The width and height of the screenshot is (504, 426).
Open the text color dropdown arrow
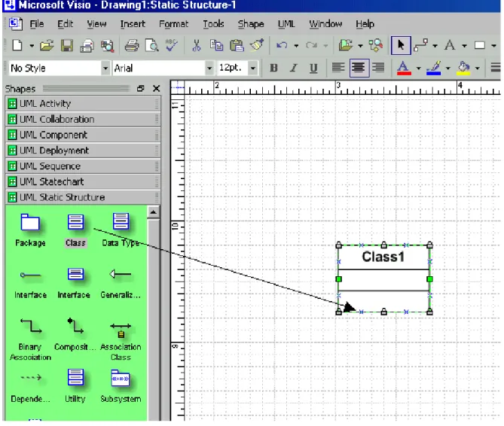[418, 68]
